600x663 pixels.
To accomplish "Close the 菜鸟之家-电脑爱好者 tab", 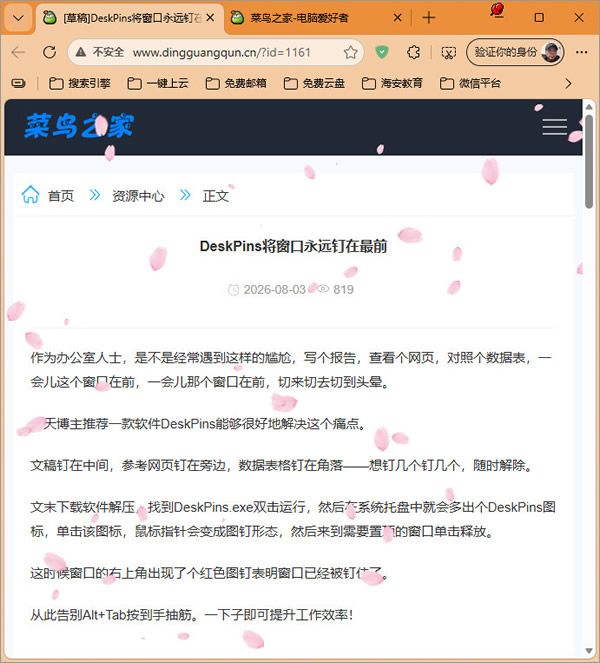I will (x=397, y=18).
